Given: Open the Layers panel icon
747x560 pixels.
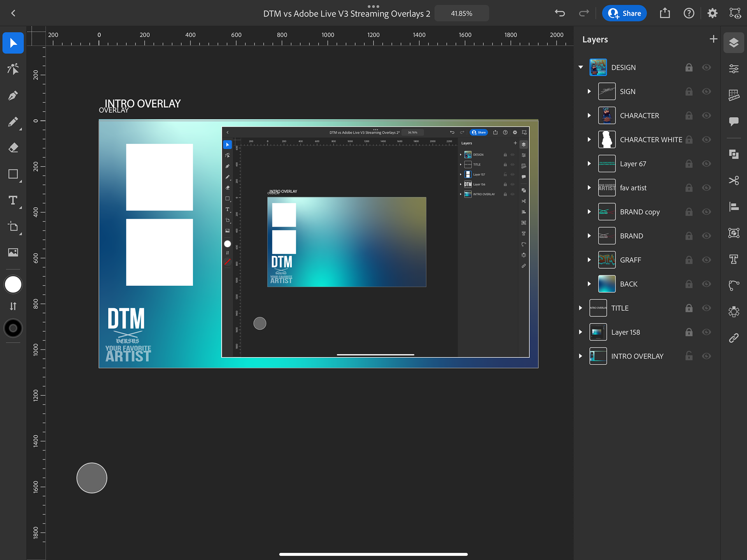Looking at the screenshot, I should 734,43.
